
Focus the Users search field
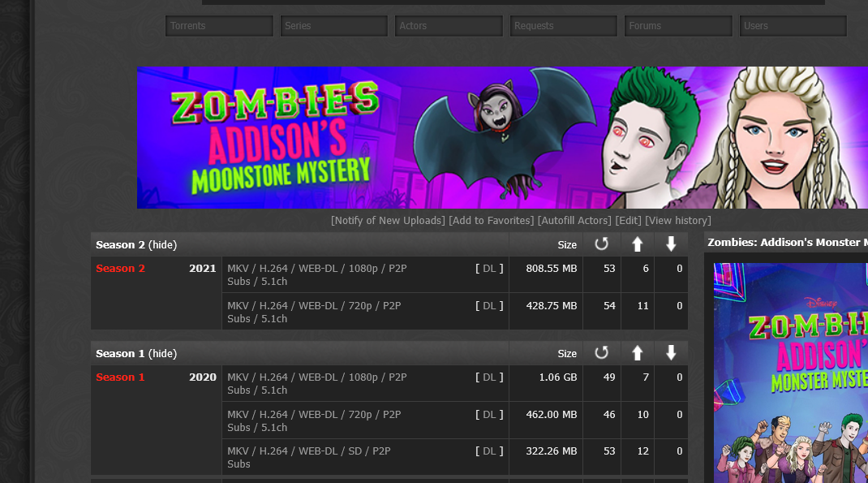coord(793,26)
